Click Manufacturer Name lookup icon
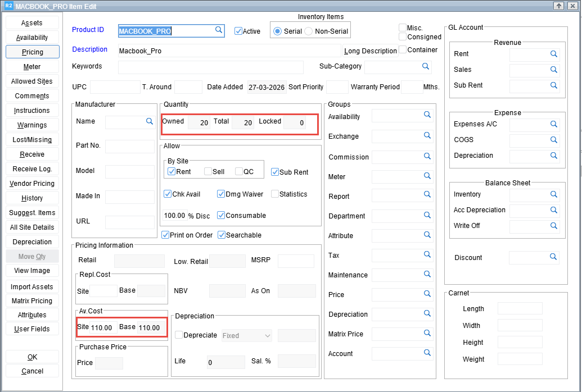This screenshot has height=392, width=582. 150,121
